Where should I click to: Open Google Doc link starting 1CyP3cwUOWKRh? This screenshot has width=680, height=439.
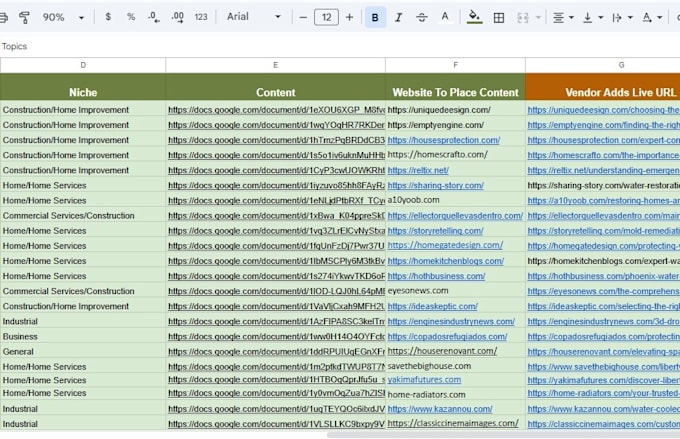[276, 170]
